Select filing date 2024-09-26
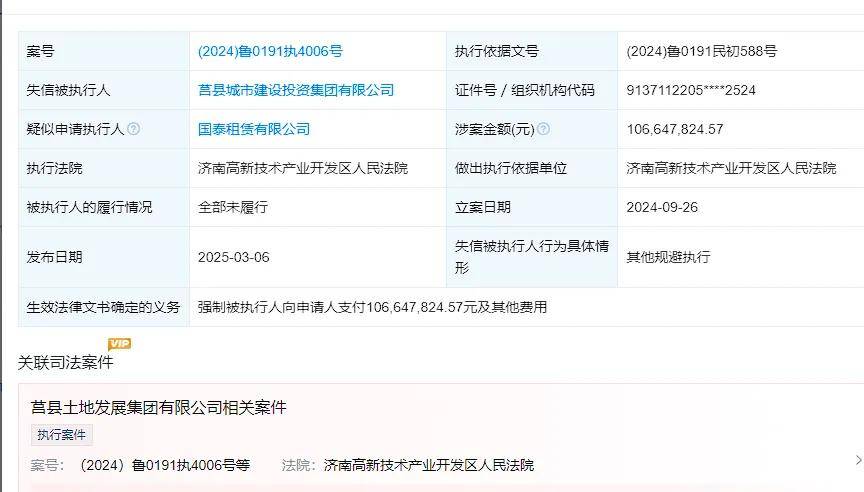Screen dimensions: 864x492 [x=662, y=207]
